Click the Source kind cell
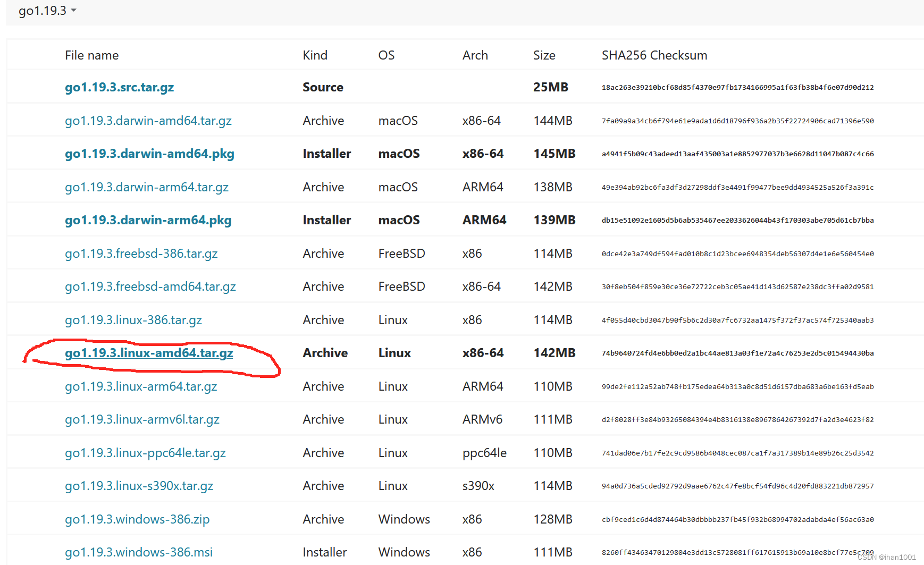 323,87
